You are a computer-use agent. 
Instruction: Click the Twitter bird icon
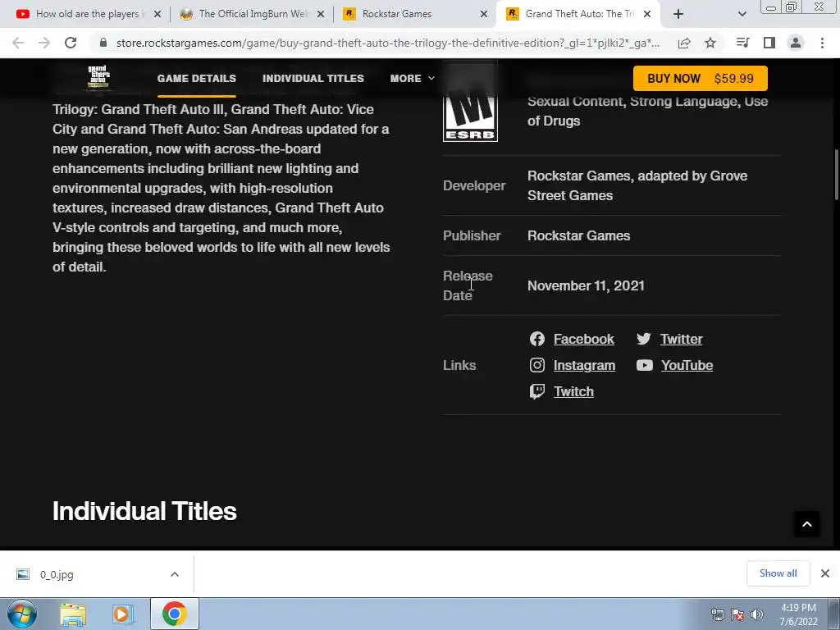tap(644, 339)
